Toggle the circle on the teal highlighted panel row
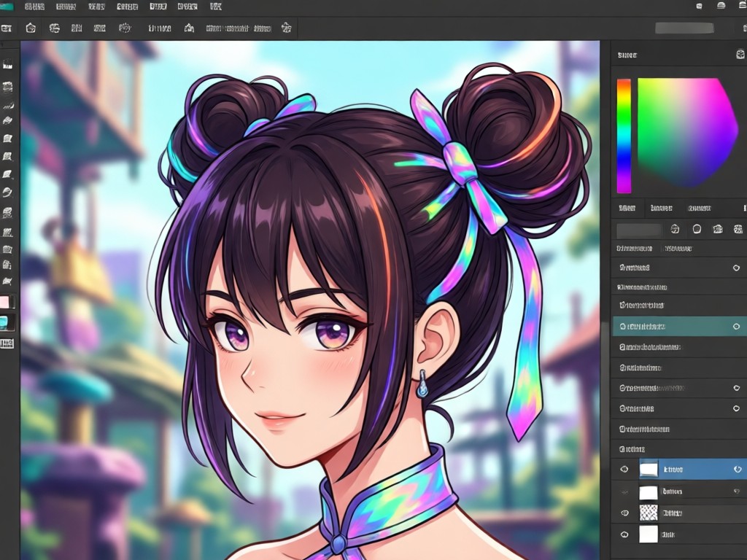The height and width of the screenshot is (560, 747). coord(737,327)
